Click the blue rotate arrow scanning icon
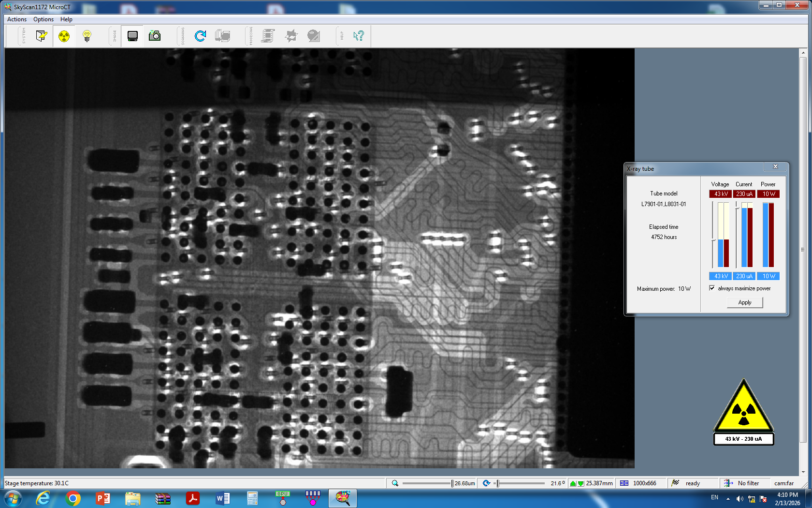 pos(200,36)
